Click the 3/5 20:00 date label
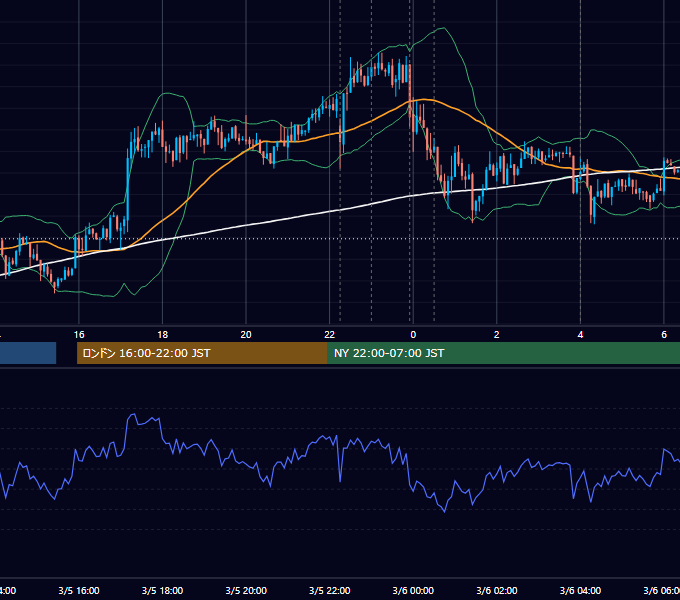The height and width of the screenshot is (600, 680). (246, 591)
